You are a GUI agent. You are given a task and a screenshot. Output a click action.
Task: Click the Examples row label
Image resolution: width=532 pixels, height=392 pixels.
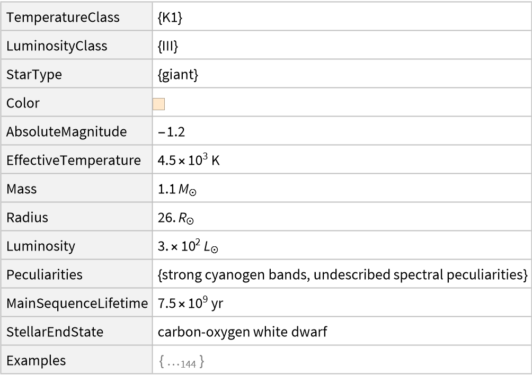point(36,361)
